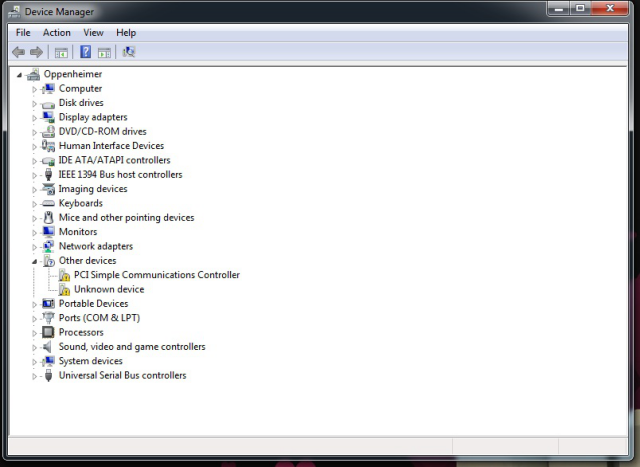Select the Unknown device entry
This screenshot has height=467, width=640.
[x=109, y=289]
